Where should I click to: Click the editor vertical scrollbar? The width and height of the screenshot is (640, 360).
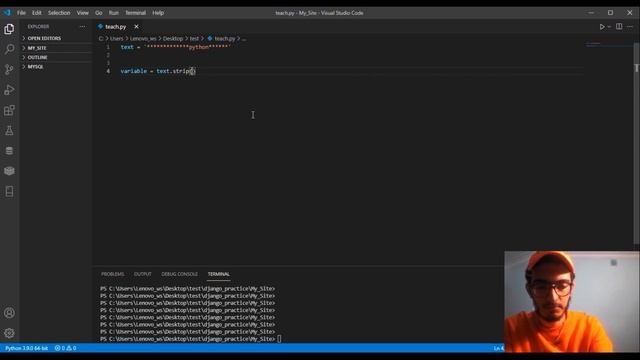pyautogui.click(x=636, y=143)
